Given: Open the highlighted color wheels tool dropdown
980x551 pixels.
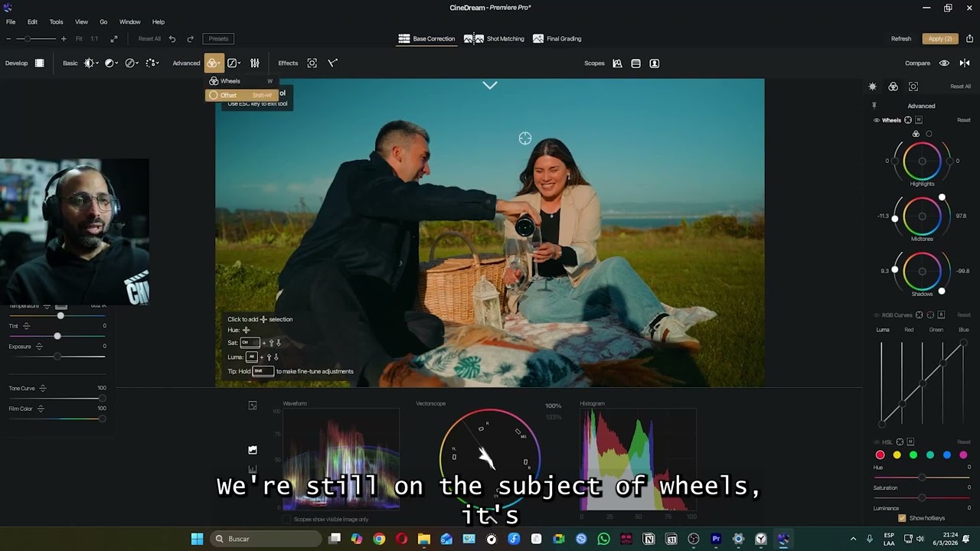Looking at the screenshot, I should pos(214,63).
